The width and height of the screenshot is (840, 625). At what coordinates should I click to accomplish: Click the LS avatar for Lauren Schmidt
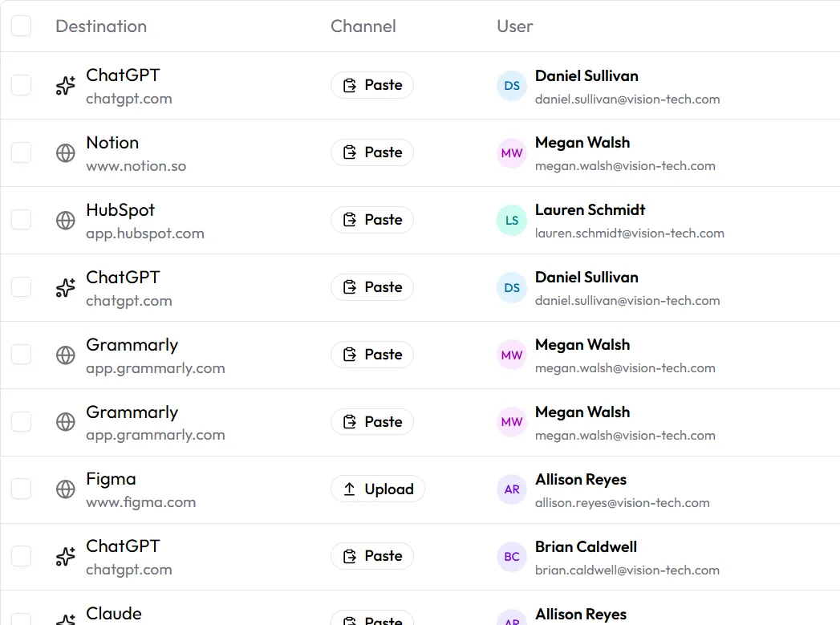[512, 220]
